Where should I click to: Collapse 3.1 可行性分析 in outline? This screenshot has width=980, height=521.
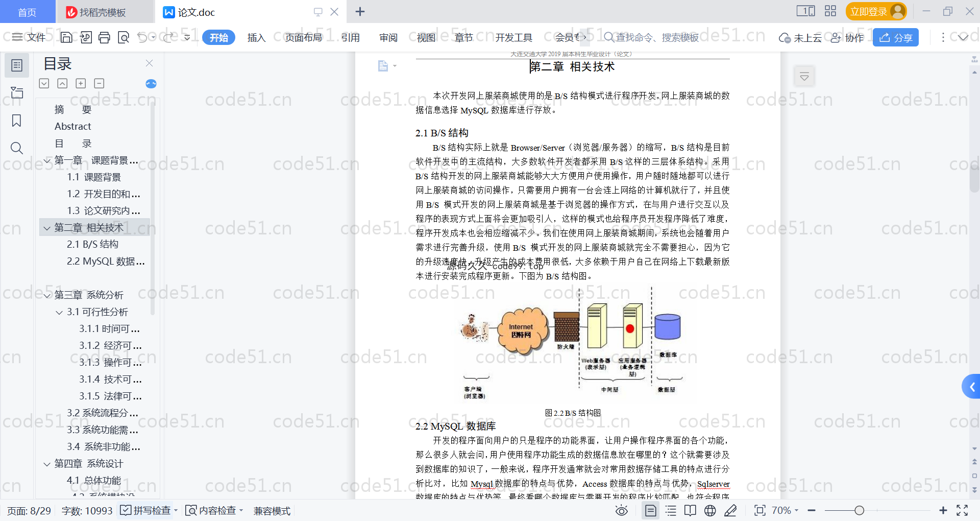pyautogui.click(x=59, y=313)
